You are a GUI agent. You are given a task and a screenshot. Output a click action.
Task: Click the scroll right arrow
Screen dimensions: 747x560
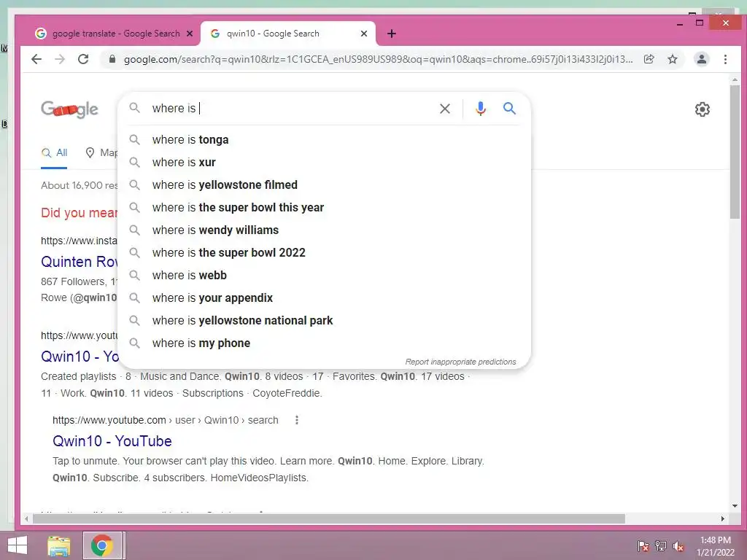pyautogui.click(x=723, y=518)
